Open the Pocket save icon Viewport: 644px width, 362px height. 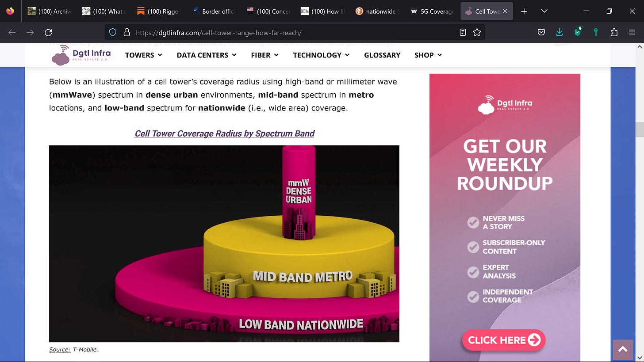(541, 32)
